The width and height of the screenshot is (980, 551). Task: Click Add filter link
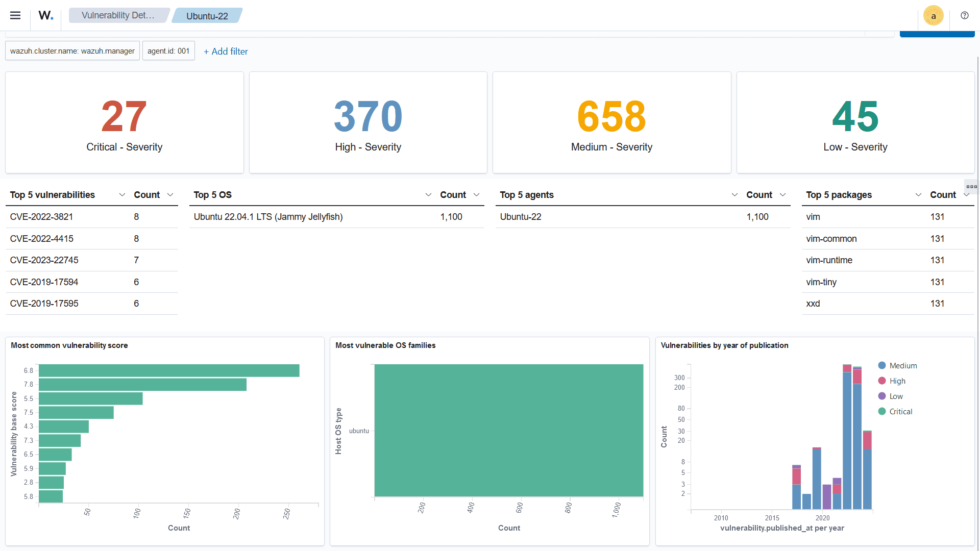click(226, 51)
